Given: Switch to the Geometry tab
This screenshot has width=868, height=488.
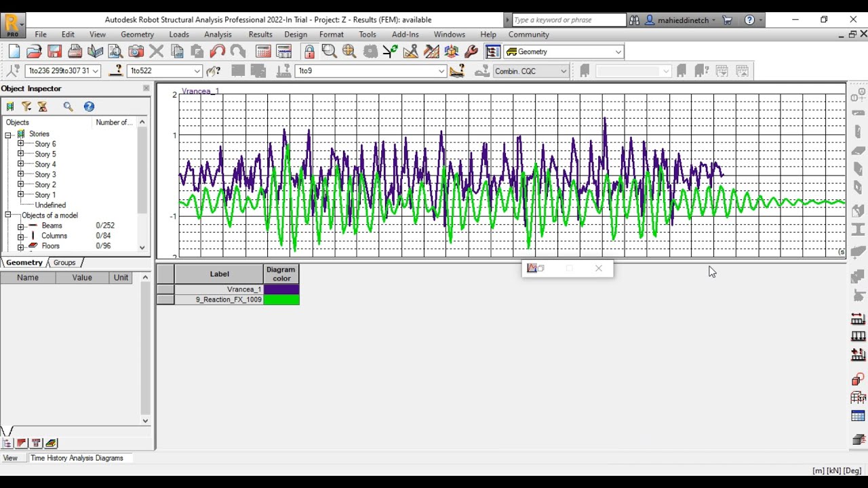Looking at the screenshot, I should click(24, 263).
